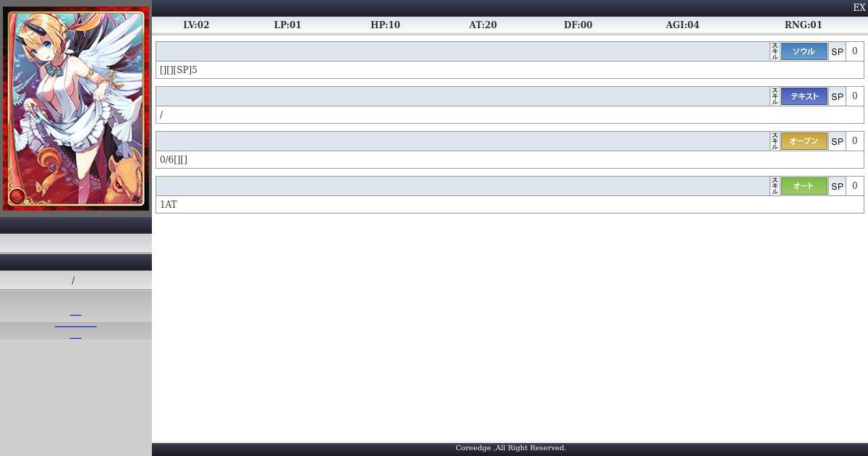Open the angel character card image
The width and height of the screenshot is (868, 456).
76,109
